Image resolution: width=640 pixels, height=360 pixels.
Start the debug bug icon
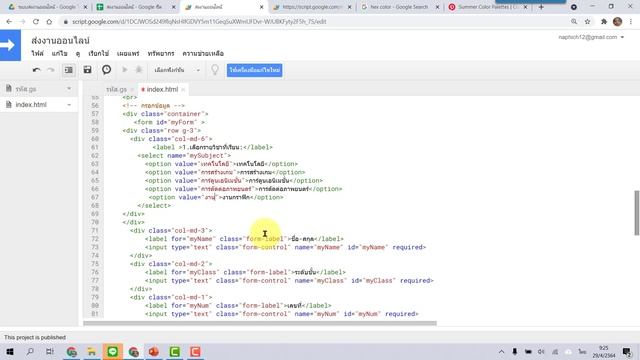[139, 70]
